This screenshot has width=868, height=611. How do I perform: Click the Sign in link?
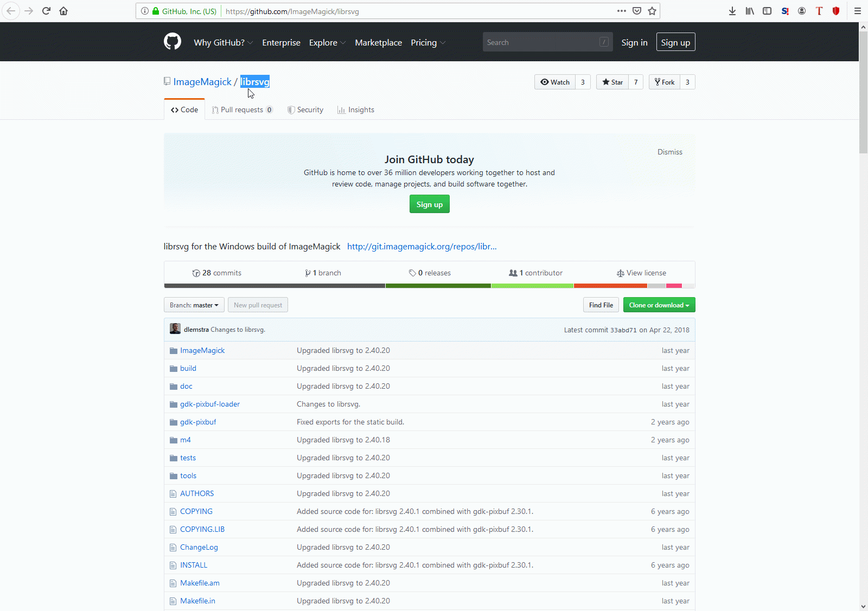(x=634, y=42)
